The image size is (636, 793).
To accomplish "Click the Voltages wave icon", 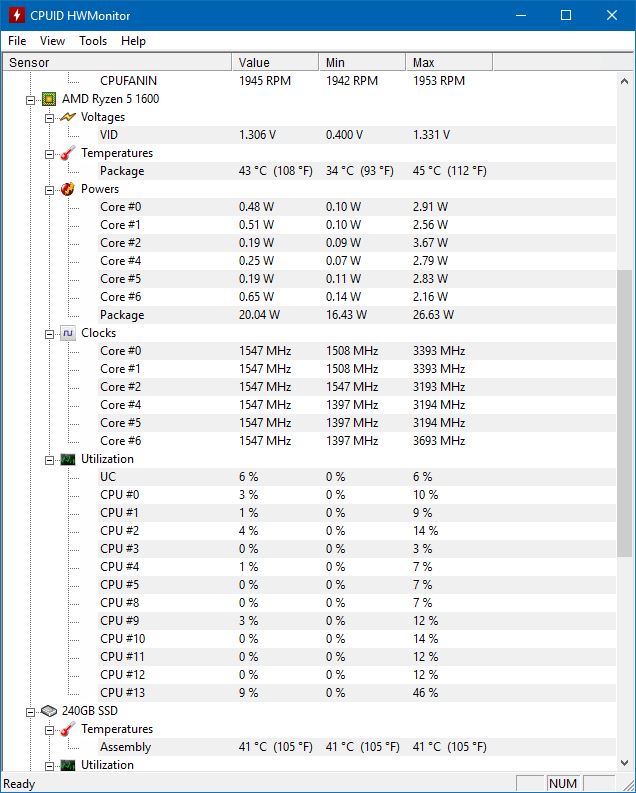I will (67, 117).
